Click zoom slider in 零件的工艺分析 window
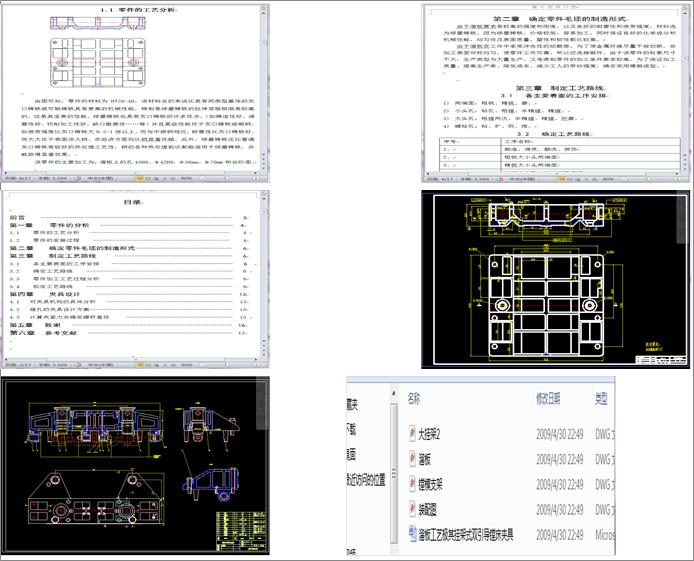This screenshot has width=694, height=561. (229, 179)
